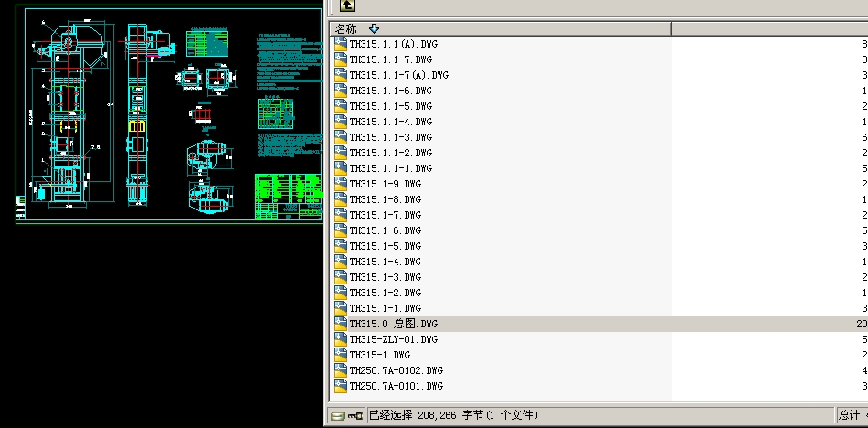Click the 名称 column header
This screenshot has height=428, width=868.
click(501, 29)
